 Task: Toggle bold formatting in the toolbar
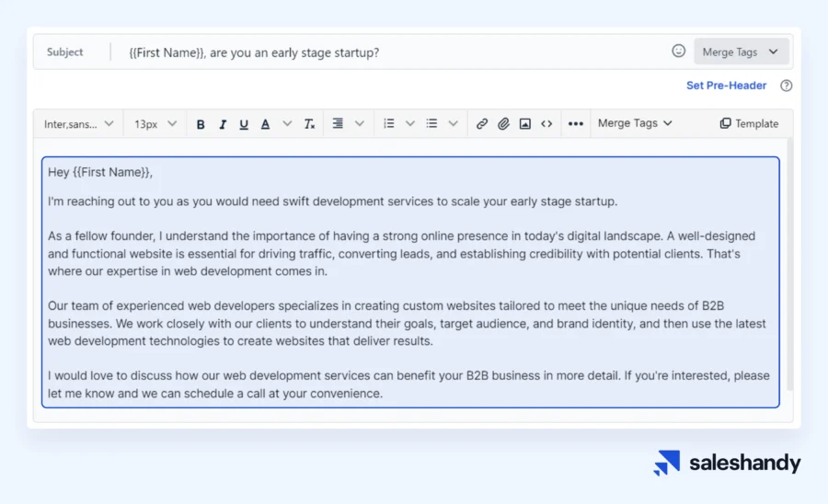click(x=201, y=124)
